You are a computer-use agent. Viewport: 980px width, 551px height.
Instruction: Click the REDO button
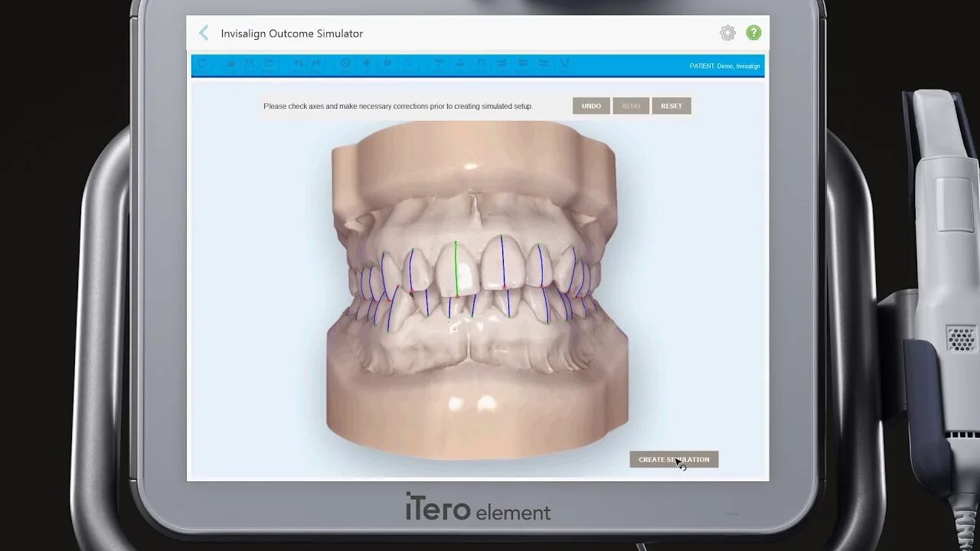point(631,106)
